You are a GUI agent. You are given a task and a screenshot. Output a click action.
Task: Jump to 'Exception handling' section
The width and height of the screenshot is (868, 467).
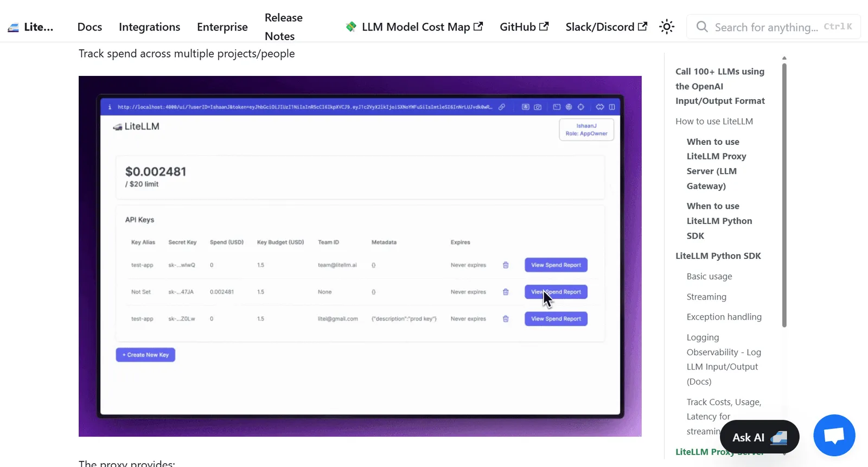(724, 317)
